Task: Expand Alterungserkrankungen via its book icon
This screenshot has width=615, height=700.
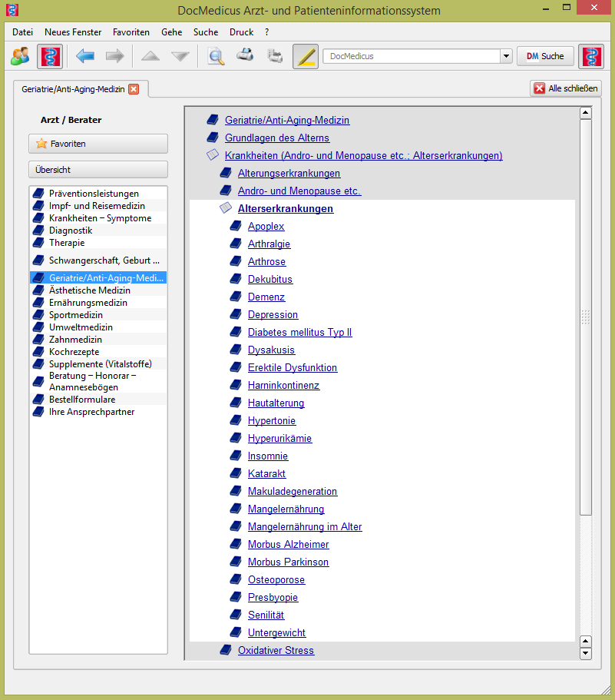Action: tap(226, 173)
